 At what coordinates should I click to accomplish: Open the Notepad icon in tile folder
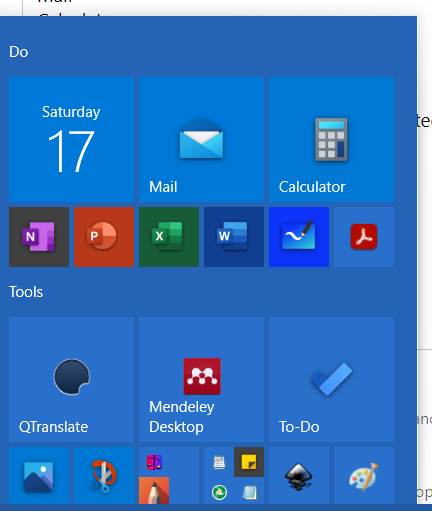click(x=249, y=492)
